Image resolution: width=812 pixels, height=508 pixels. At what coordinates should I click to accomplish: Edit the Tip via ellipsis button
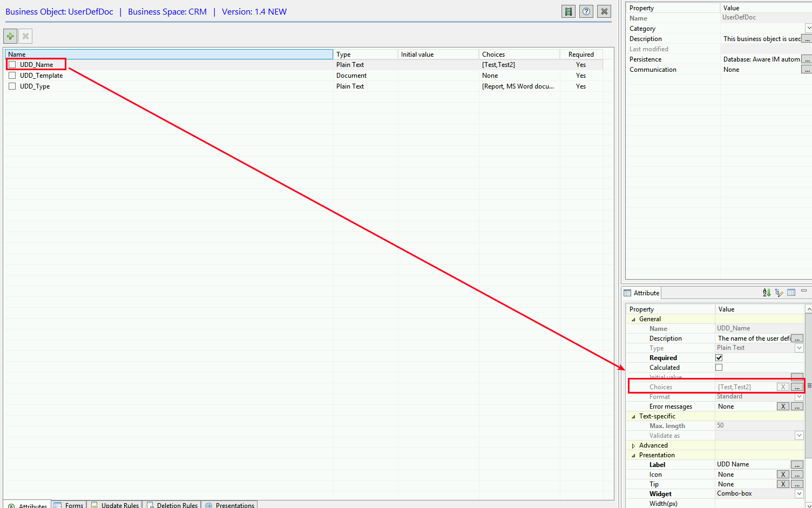[x=797, y=484]
